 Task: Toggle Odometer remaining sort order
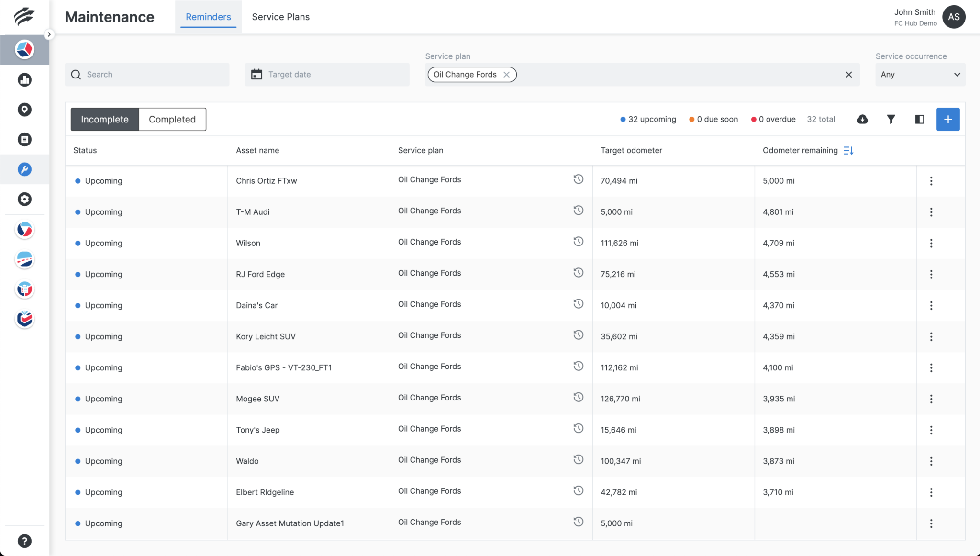(x=848, y=150)
